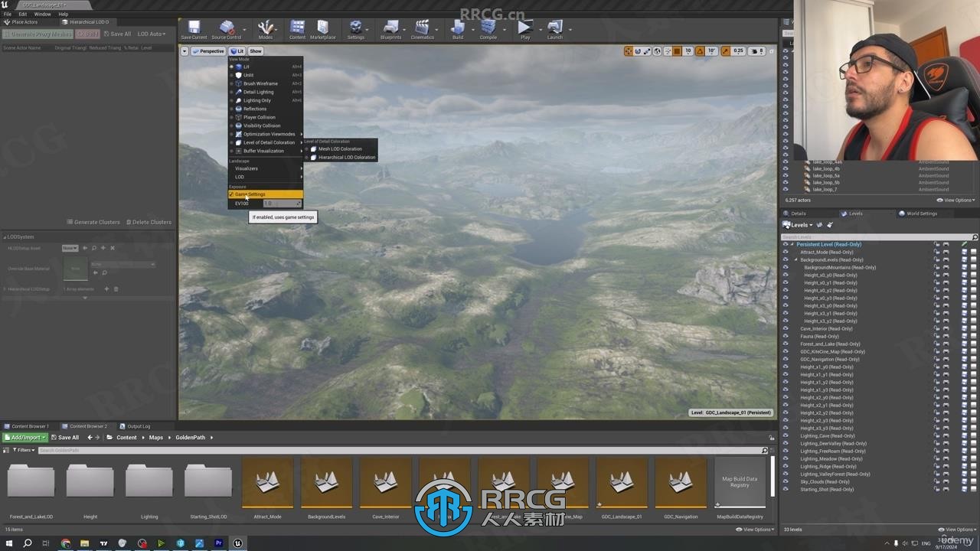Open the Levels dropdown menu

798,225
